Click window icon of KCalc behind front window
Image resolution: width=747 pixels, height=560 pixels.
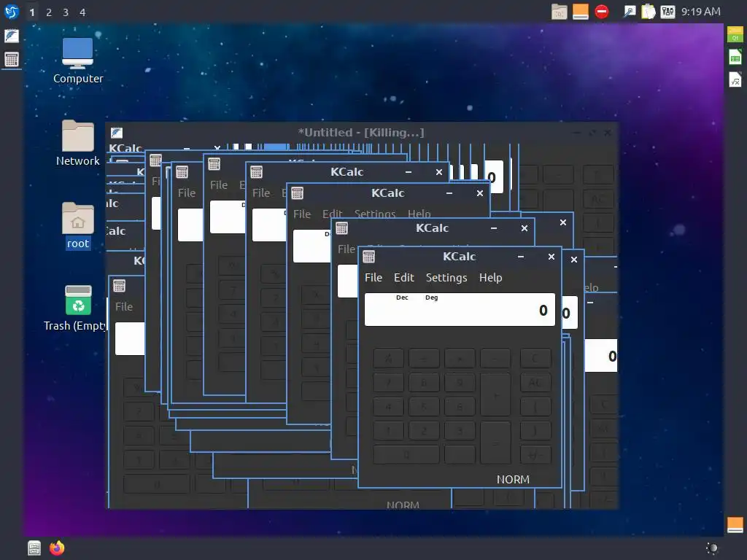tap(341, 228)
